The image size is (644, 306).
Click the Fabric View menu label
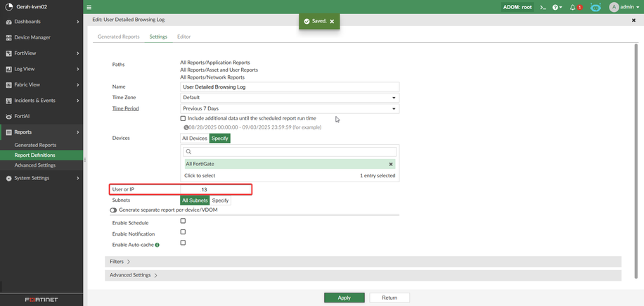27,84
